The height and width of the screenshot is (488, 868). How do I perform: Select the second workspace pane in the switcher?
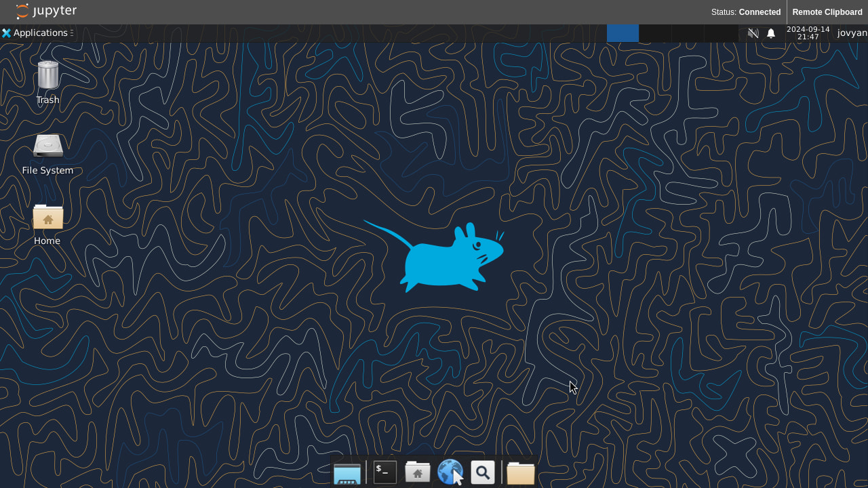654,33
